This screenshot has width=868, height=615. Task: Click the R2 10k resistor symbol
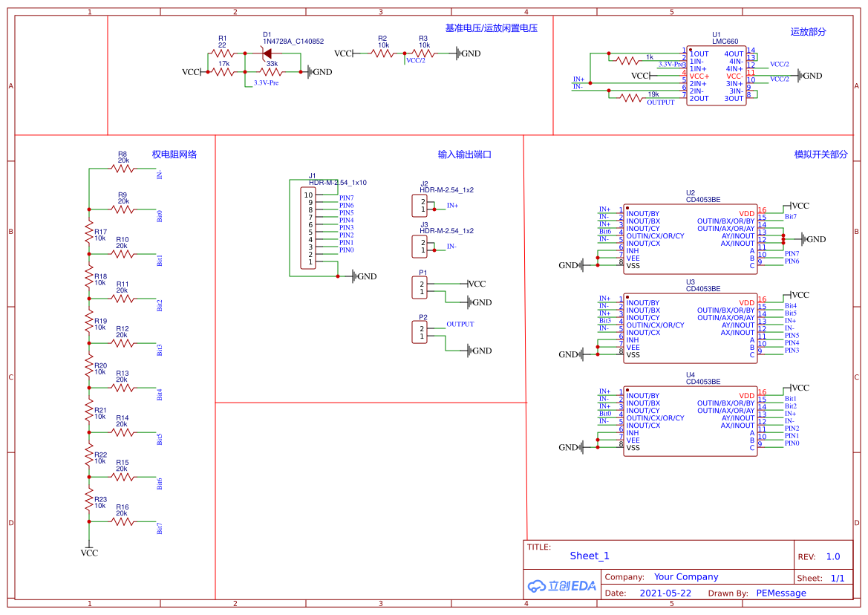pos(383,53)
